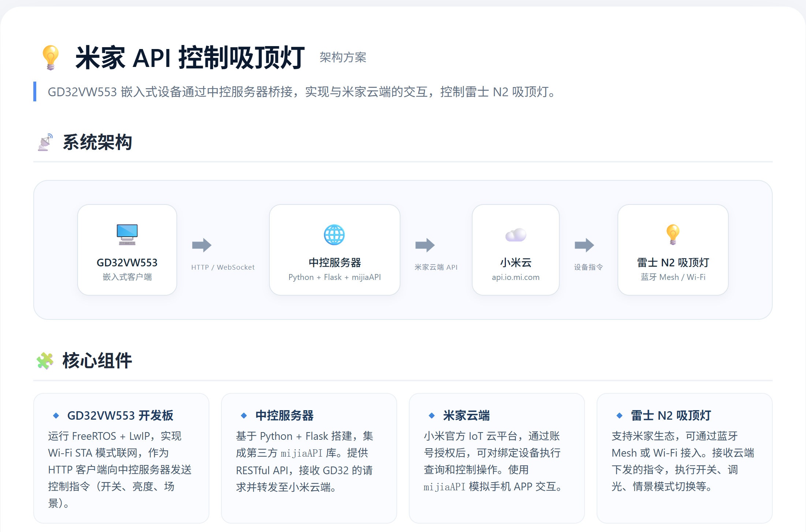Click the satellite dish icon beside 系统架构
This screenshot has height=532, width=806.
pyautogui.click(x=45, y=142)
